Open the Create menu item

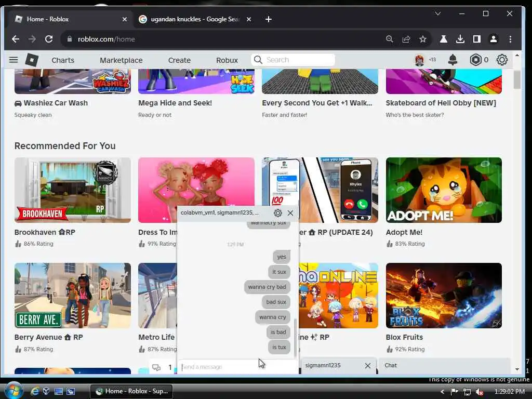coord(179,60)
